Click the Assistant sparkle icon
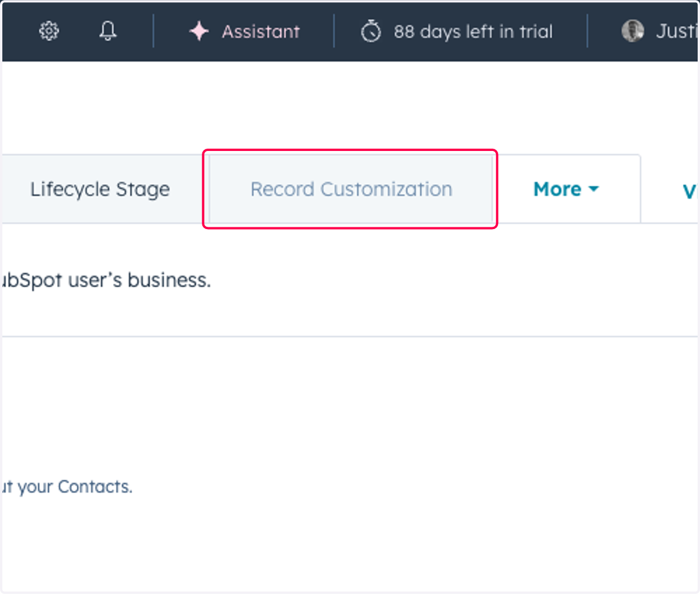 tap(199, 31)
